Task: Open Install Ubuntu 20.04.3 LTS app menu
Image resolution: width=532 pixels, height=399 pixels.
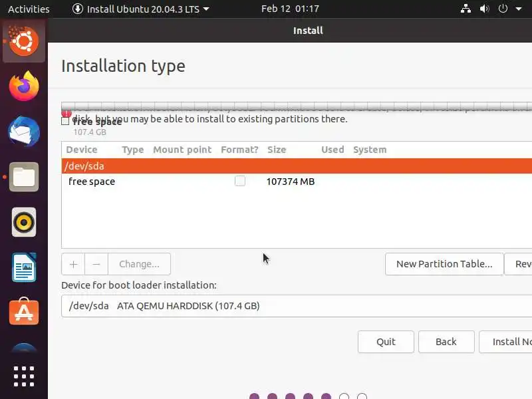Action: (140, 9)
